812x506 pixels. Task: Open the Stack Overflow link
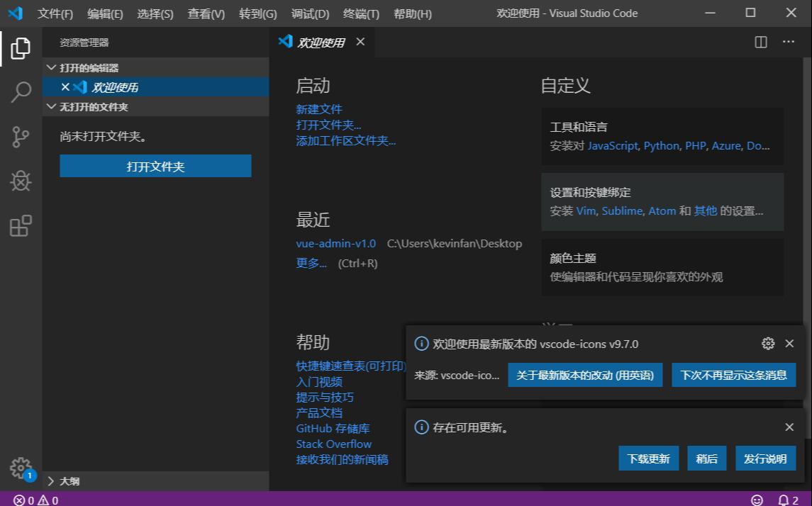click(333, 444)
